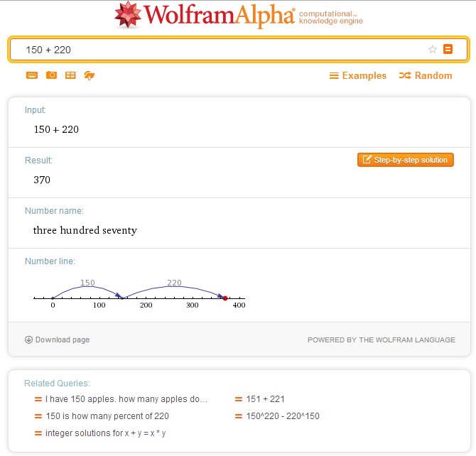Click the Random link

[x=426, y=75]
